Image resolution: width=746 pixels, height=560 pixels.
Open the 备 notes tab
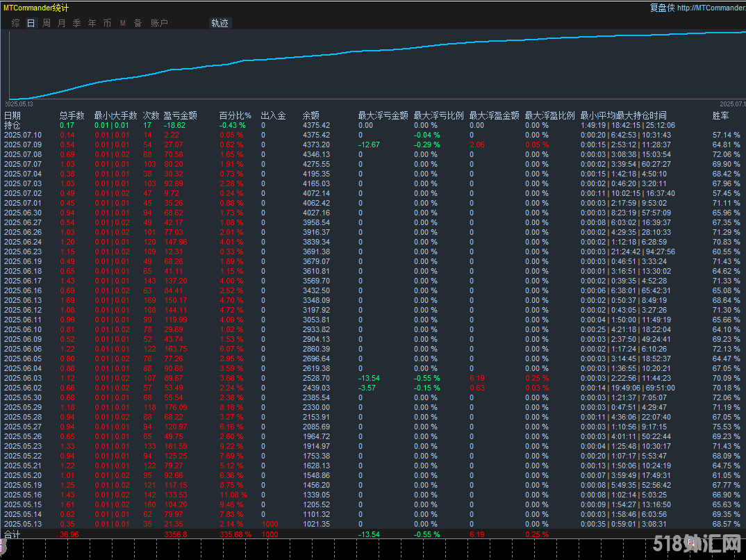point(138,23)
